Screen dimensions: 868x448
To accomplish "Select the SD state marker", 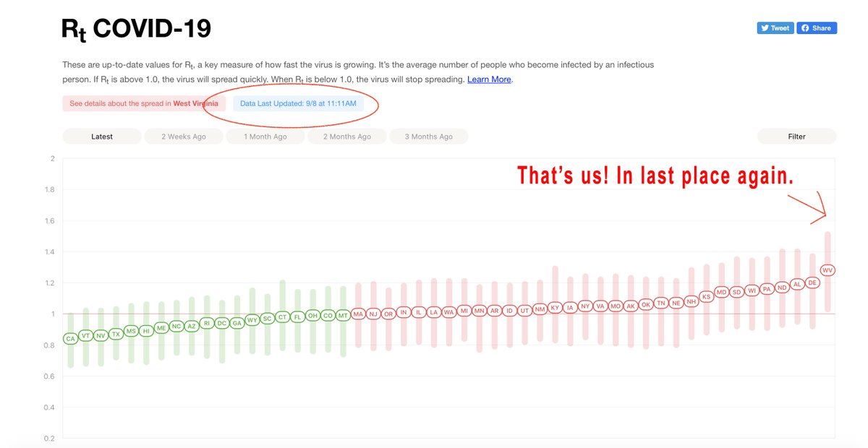I will 736,292.
